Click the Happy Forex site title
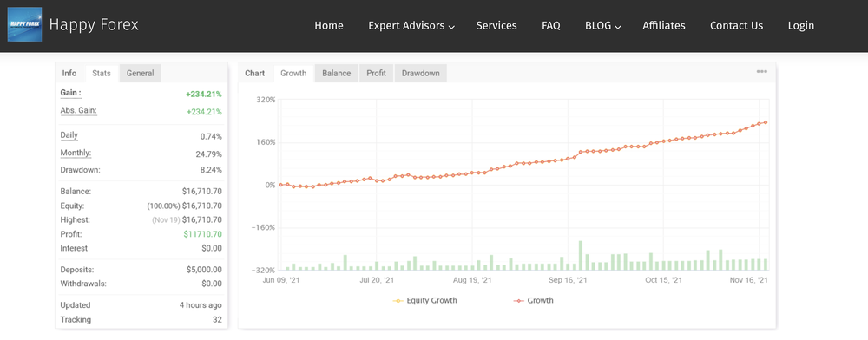Viewport: 868px width, 340px height. point(94,25)
